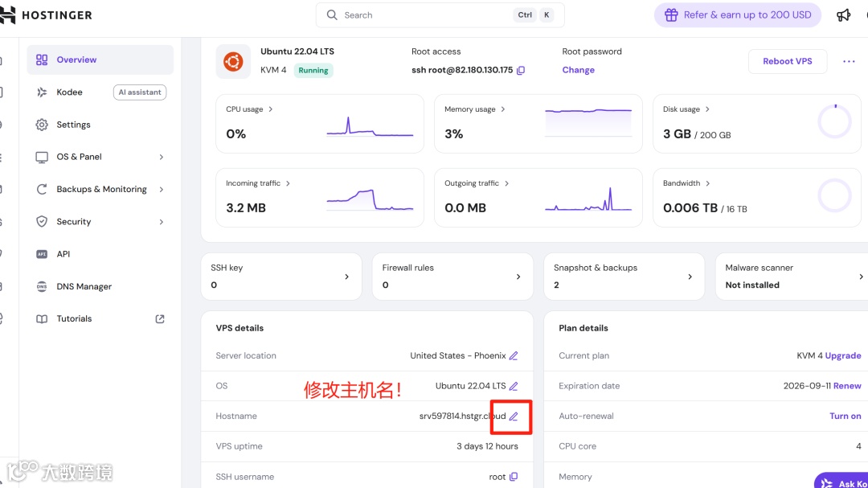Click the Hostinger logo
The width and height of the screenshot is (868, 488).
[47, 15]
